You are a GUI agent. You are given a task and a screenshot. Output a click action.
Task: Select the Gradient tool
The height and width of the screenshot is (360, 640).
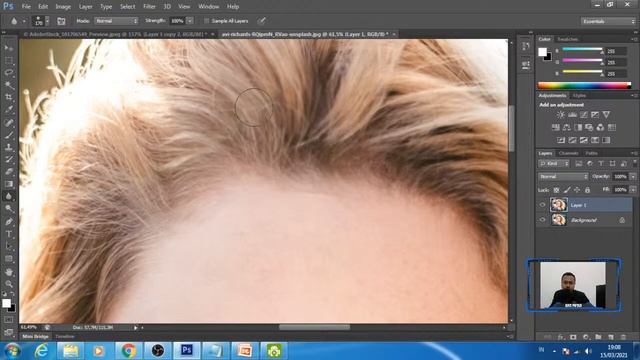[x=9, y=184]
